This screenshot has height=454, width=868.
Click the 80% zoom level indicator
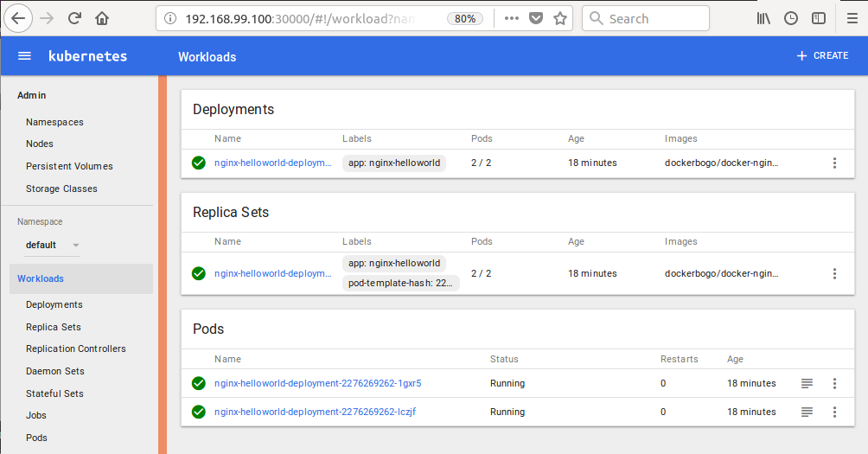pyautogui.click(x=465, y=19)
